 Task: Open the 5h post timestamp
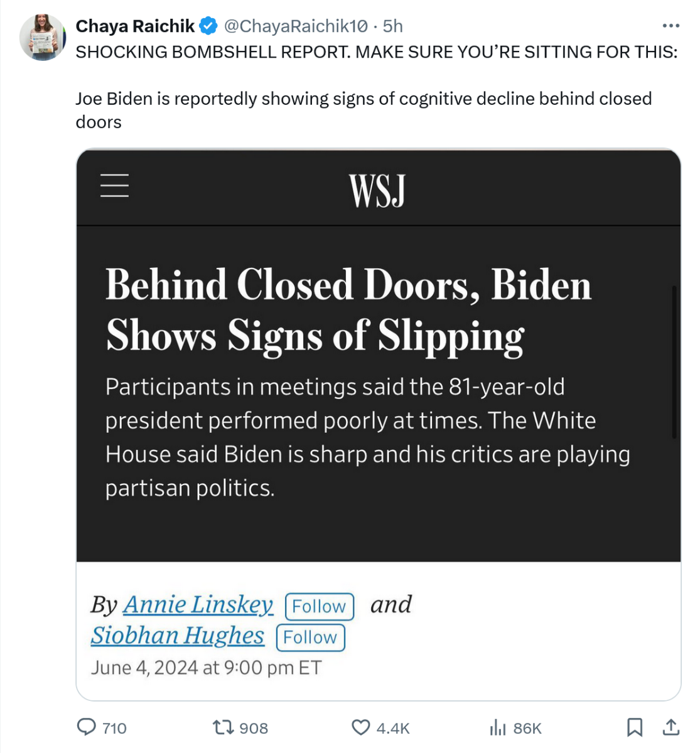pos(393,26)
